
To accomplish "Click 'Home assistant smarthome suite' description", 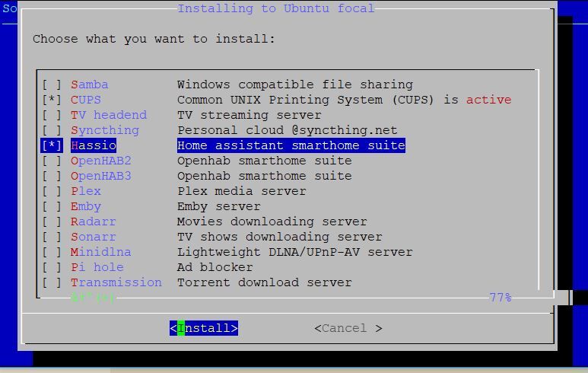I will coord(291,145).
